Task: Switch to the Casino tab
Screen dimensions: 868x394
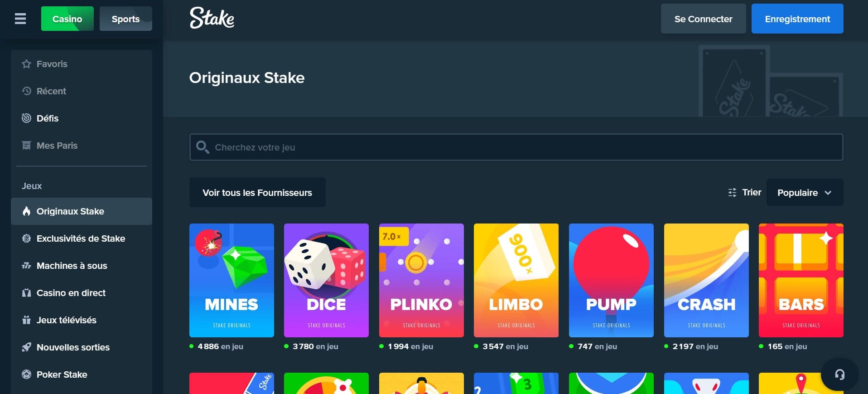Action: (68, 19)
